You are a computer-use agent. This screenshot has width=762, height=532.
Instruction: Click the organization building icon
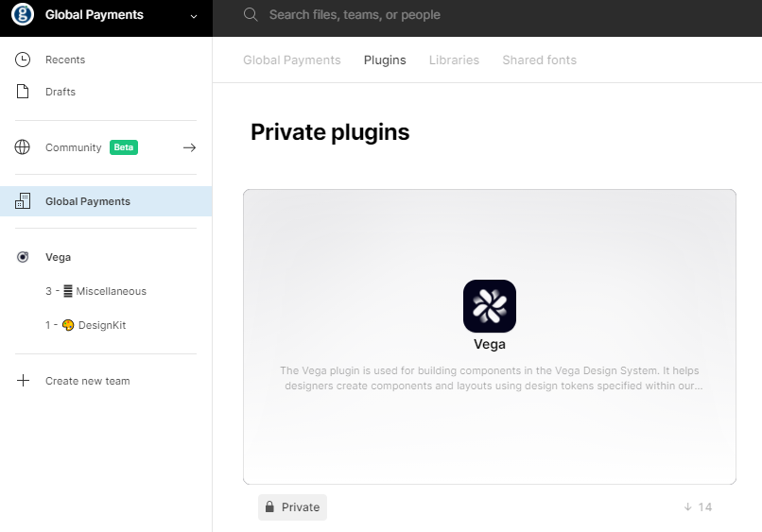(x=23, y=200)
